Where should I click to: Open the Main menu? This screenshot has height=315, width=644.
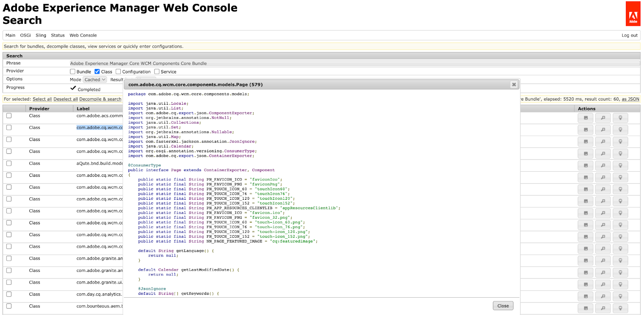(10, 35)
